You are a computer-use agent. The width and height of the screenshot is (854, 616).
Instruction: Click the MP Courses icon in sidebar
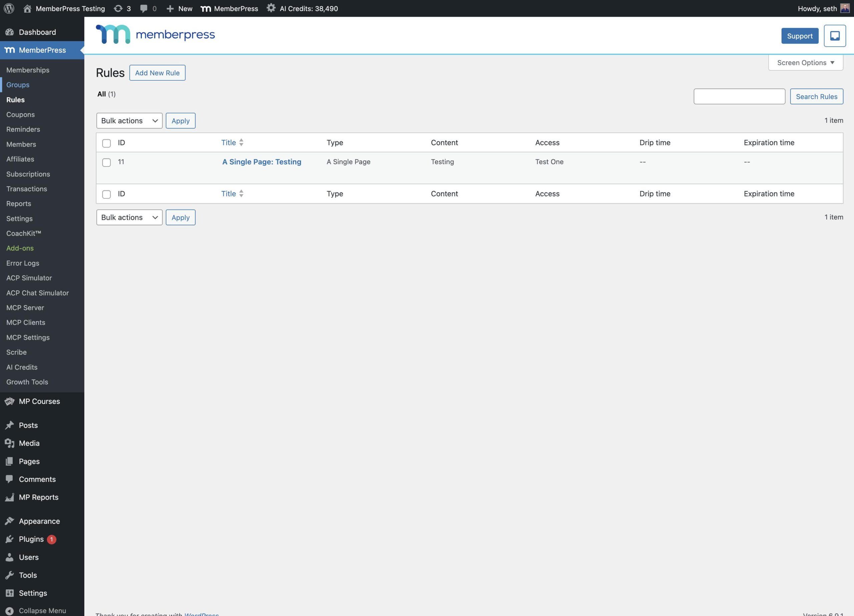(x=9, y=401)
